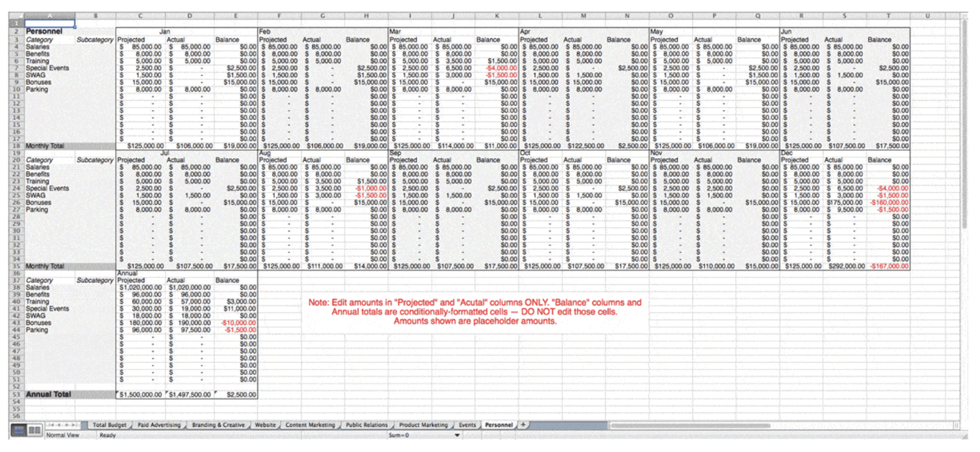Screen dimensions: 980x452
Task: Select the Apr month header cell
Action: pyautogui.click(x=540, y=32)
